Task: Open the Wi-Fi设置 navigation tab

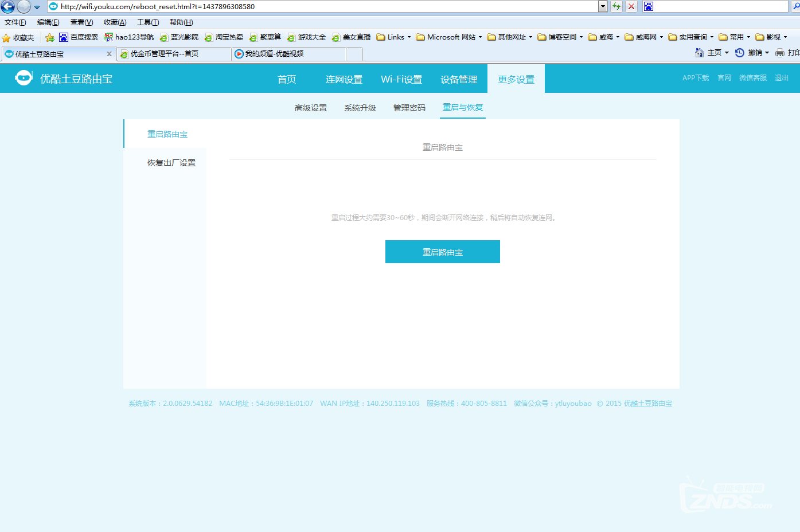Action: point(401,79)
